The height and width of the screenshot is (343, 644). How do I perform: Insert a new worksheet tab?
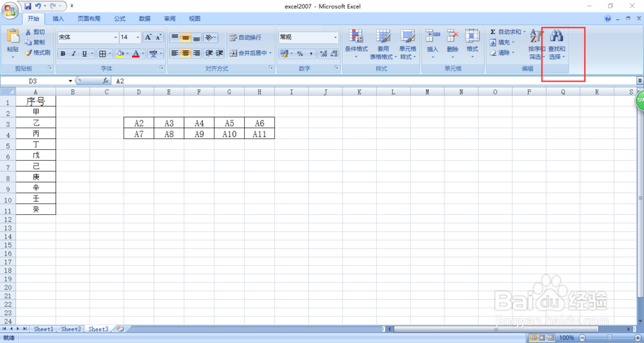(120, 329)
